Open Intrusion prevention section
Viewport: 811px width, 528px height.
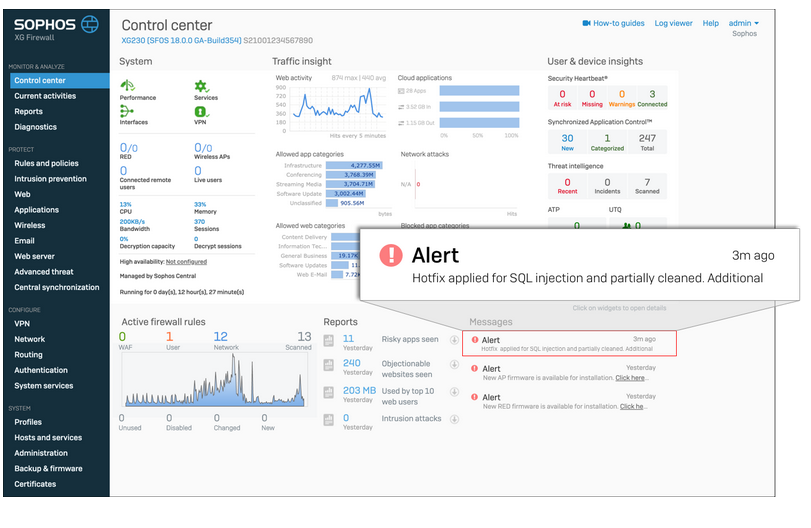pos(50,179)
